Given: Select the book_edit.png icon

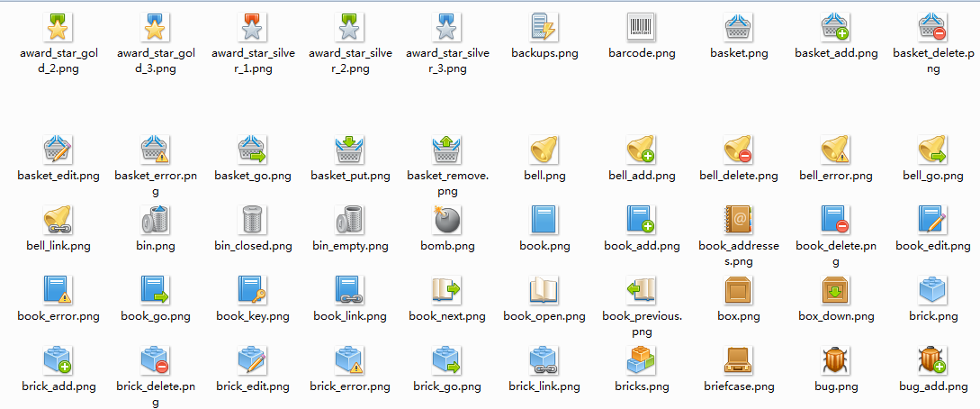Looking at the screenshot, I should tap(933, 219).
